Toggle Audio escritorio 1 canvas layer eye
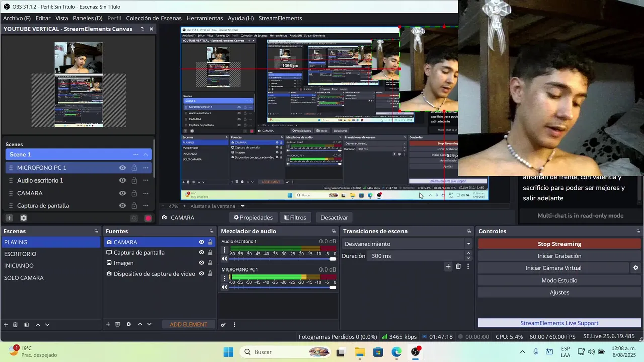 click(122, 180)
